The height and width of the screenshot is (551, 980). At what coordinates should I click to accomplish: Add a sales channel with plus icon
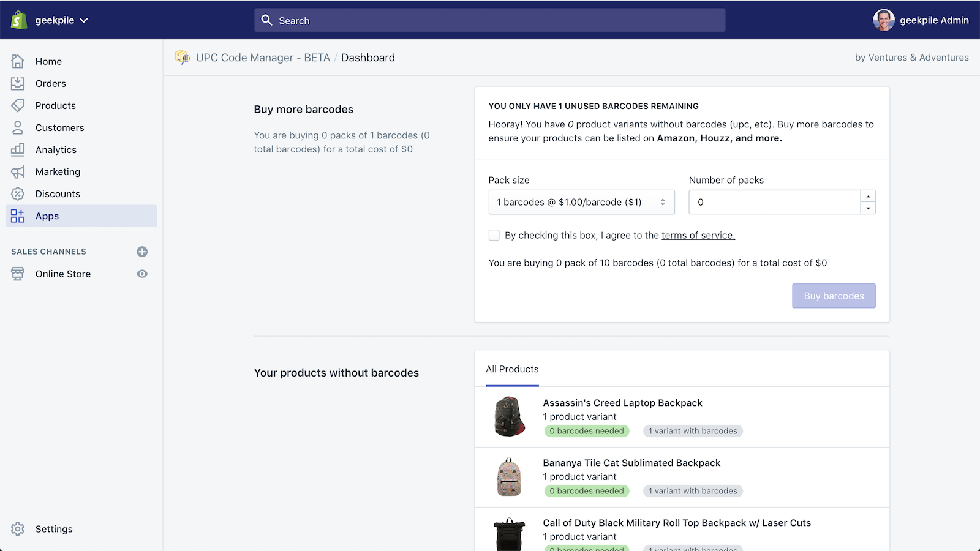pos(142,252)
